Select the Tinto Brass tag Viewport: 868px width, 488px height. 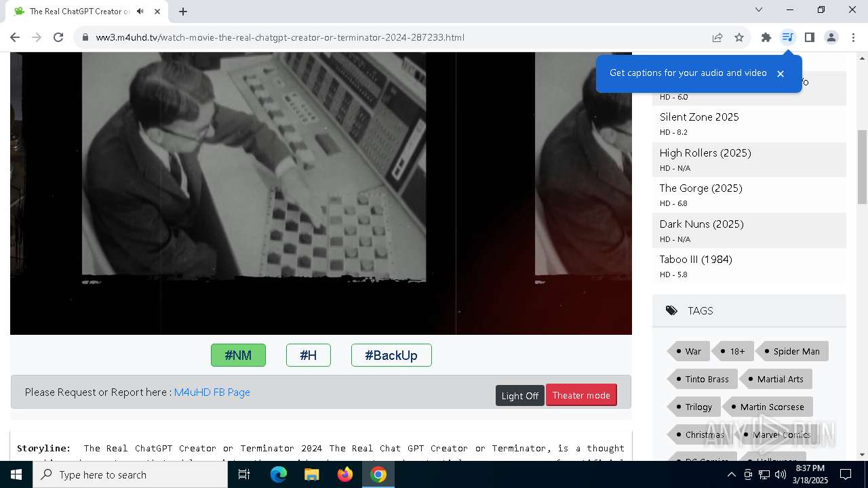click(703, 379)
